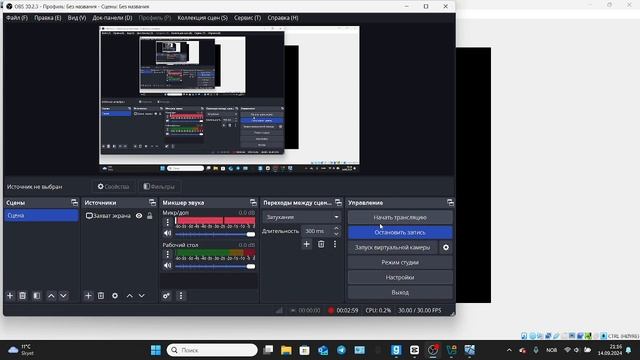Click Остановить запись button

pos(400,232)
